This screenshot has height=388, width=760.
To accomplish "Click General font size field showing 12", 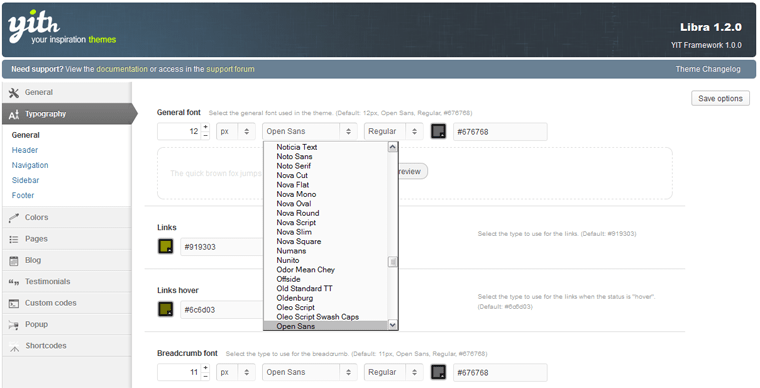I will tap(179, 131).
